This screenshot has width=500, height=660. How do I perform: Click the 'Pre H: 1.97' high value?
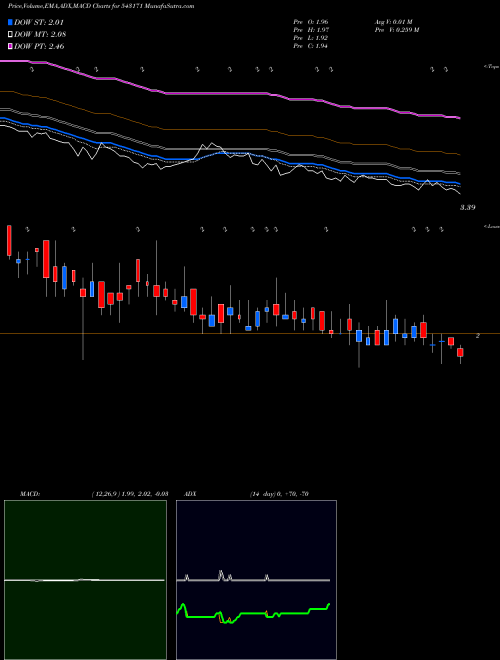311,30
